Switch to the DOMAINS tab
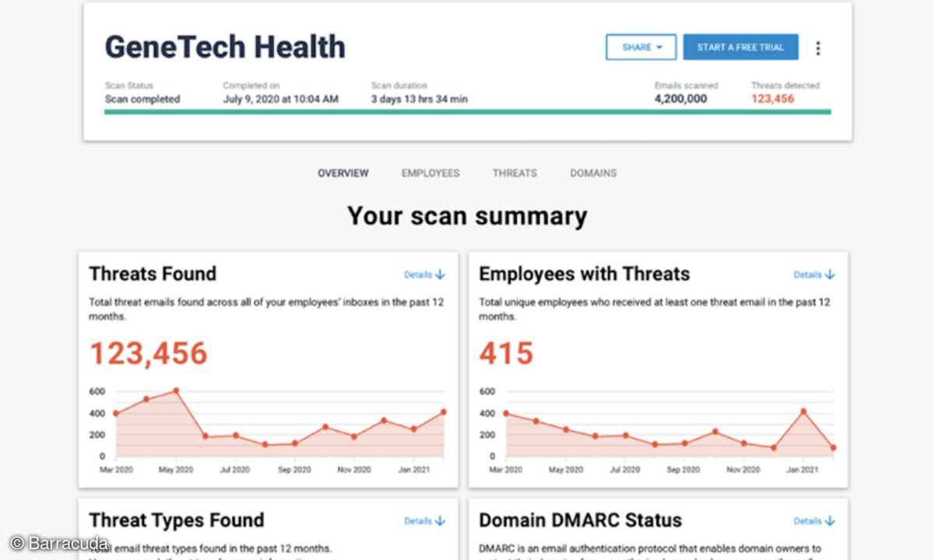 (x=593, y=173)
